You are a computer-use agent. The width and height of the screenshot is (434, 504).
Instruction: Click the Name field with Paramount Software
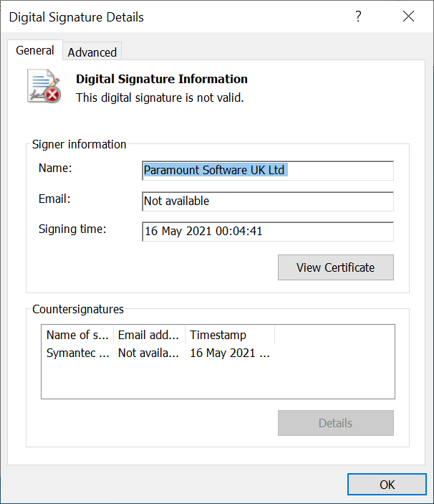(x=268, y=171)
